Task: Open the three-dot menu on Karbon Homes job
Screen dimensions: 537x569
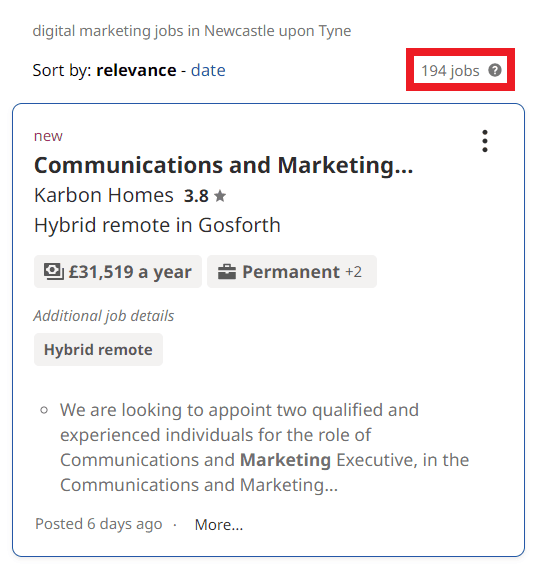Action: [x=485, y=141]
